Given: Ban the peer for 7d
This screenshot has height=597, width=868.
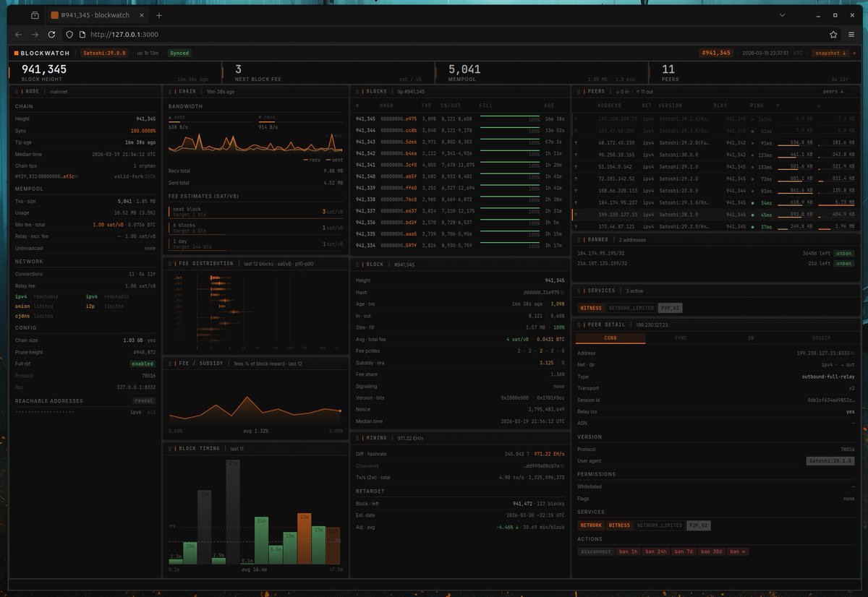Looking at the screenshot, I should 684,551.
